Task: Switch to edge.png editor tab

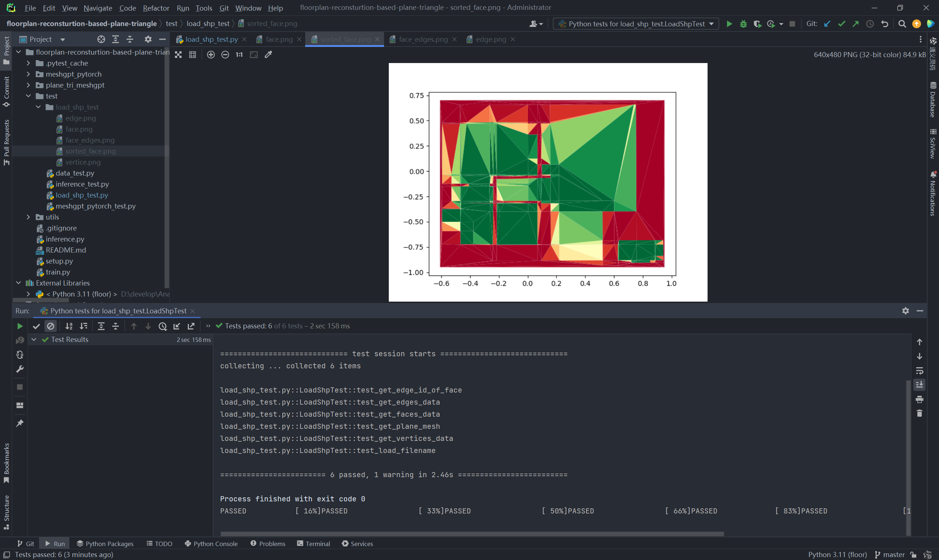Action: pos(490,39)
